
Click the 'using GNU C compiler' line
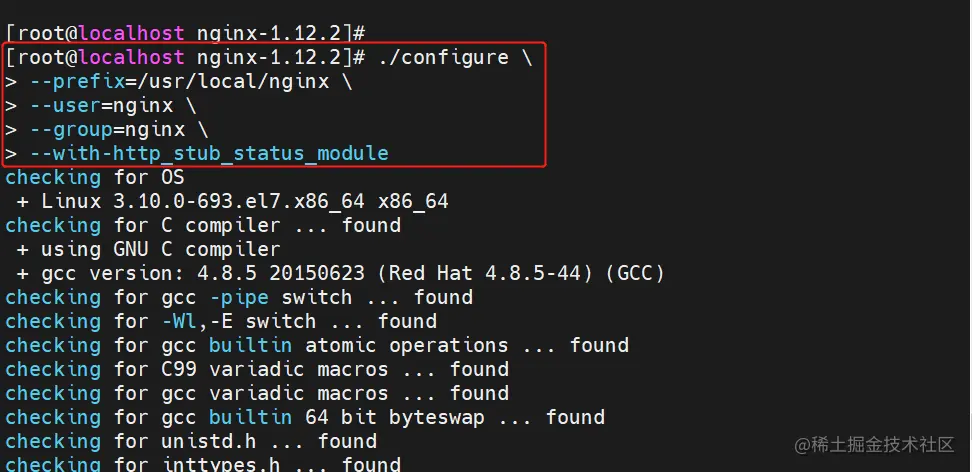[149, 249]
